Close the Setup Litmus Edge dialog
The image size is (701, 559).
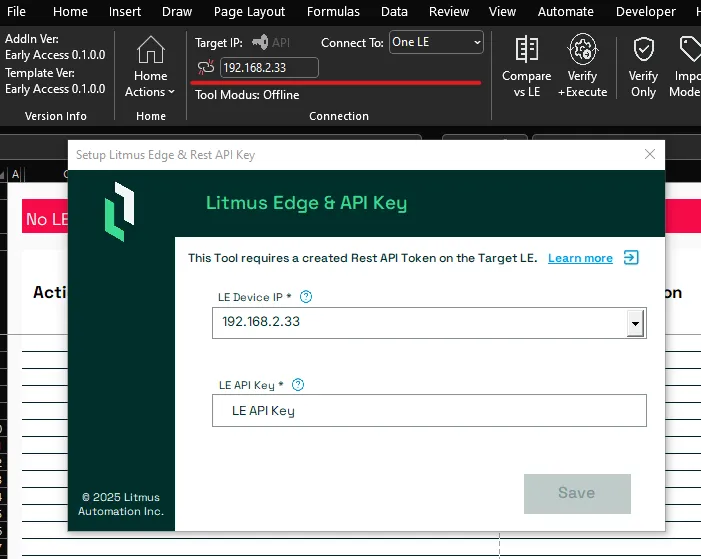(650, 154)
